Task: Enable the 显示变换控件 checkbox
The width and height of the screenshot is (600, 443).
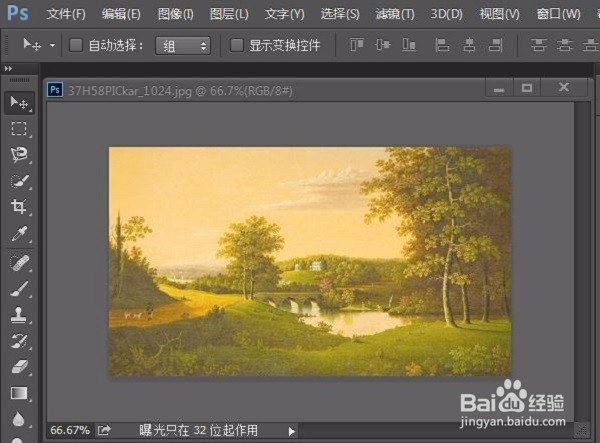Action: click(236, 45)
